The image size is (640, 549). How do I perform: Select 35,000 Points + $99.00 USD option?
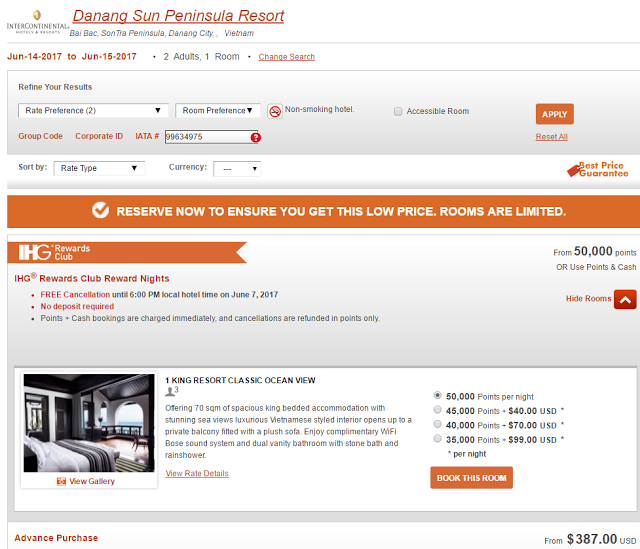pyautogui.click(x=437, y=438)
